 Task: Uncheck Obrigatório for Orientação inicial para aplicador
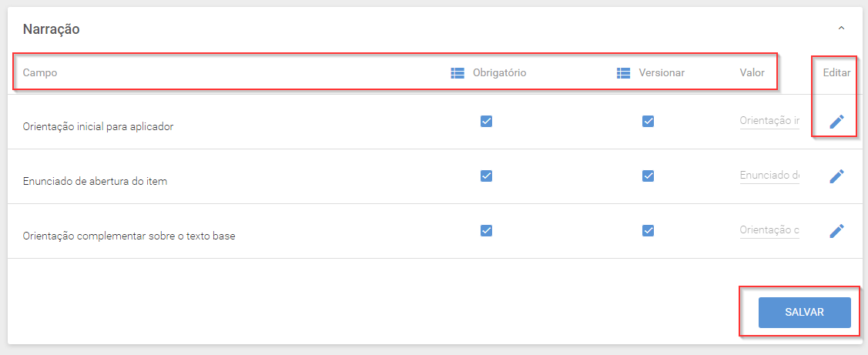pos(486,121)
